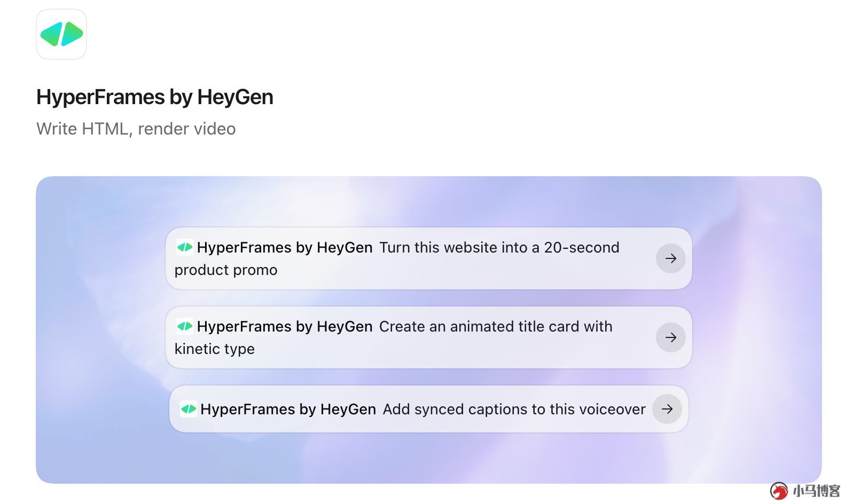The height and width of the screenshot is (504, 845).
Task: Click 'HyperFrames by HeyGen' label in third card
Action: point(288,409)
